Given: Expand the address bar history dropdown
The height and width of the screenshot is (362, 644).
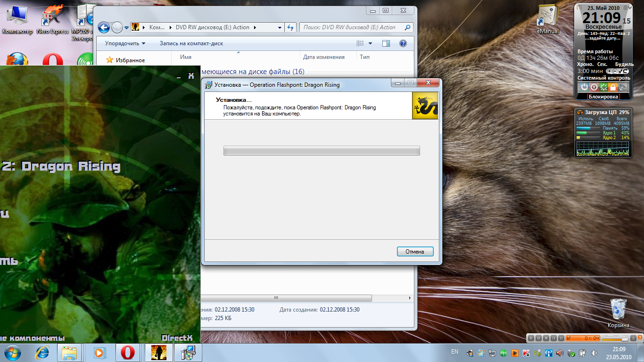Looking at the screenshot, I should coord(280,27).
